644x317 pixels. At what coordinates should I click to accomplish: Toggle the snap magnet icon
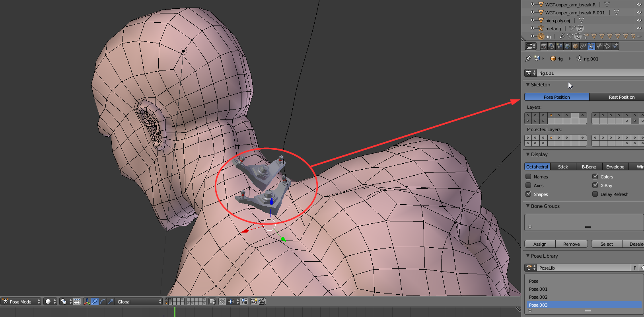click(222, 301)
